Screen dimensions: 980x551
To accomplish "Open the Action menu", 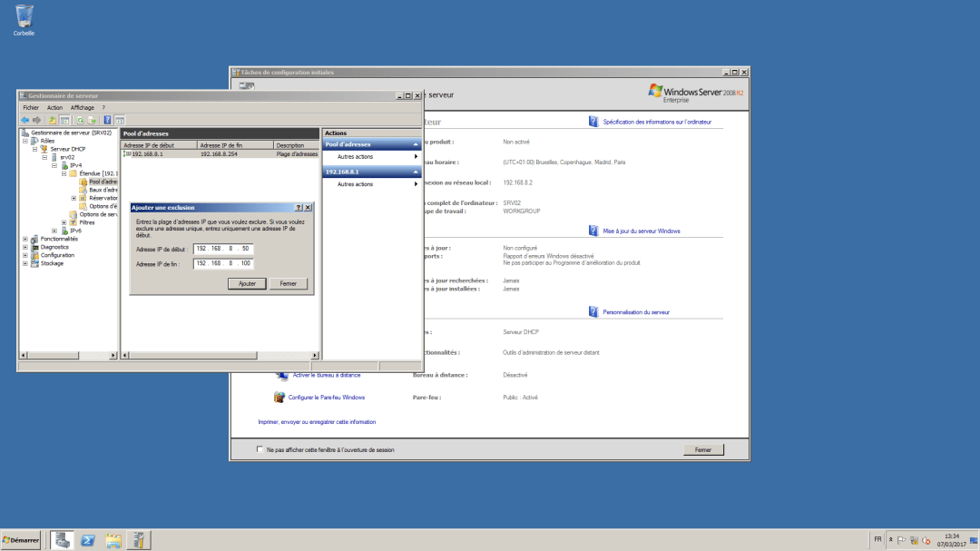I will click(x=54, y=107).
